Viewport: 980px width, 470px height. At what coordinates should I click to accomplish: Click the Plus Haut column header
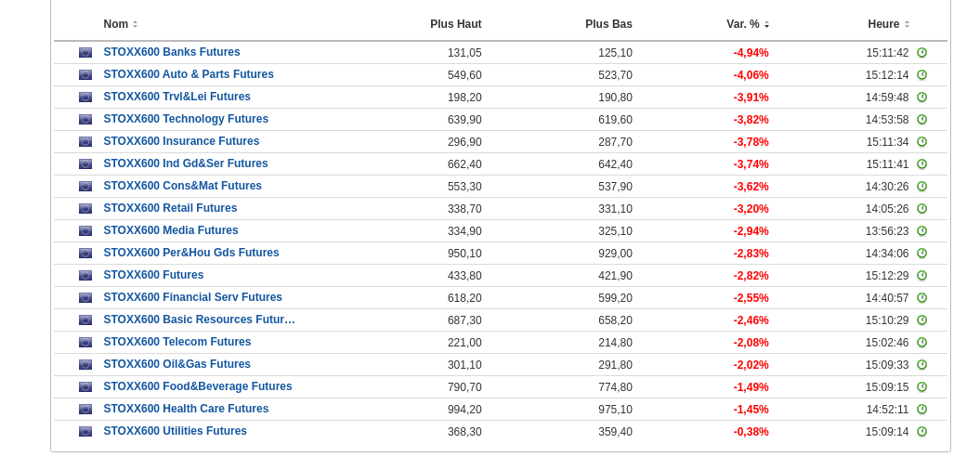pyautogui.click(x=455, y=24)
